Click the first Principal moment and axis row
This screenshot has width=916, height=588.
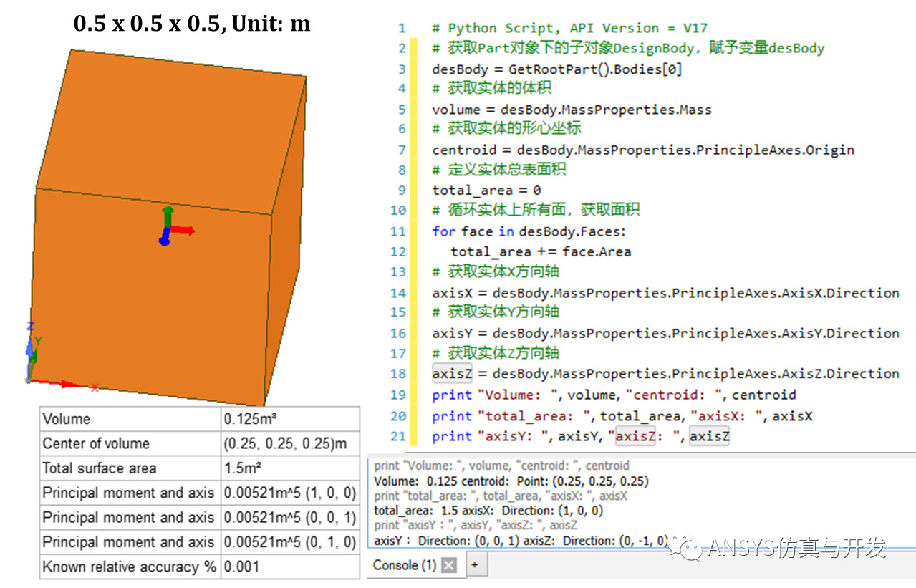coord(199,493)
